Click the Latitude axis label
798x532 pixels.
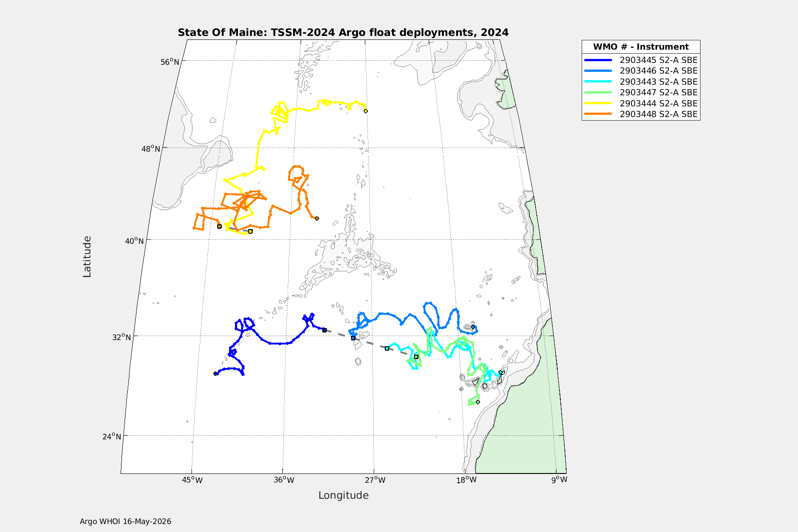87,257
